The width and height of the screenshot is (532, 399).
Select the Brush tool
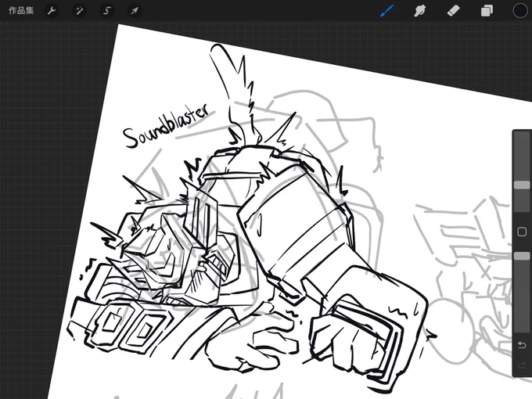[386, 11]
